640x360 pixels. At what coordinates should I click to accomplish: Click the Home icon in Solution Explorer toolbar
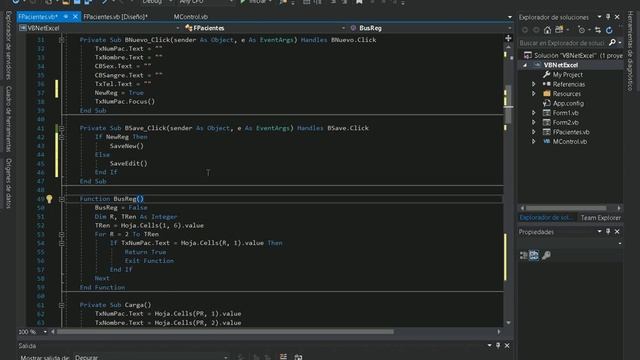547,30
